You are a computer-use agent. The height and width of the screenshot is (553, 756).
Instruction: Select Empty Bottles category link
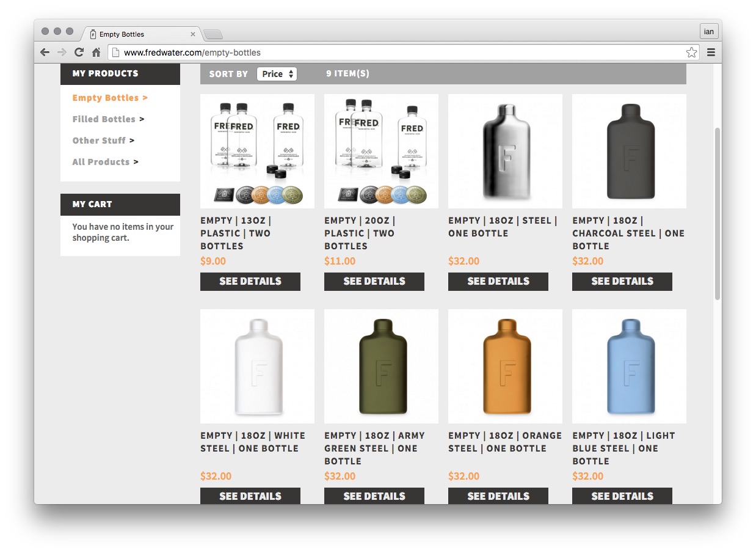pos(106,98)
